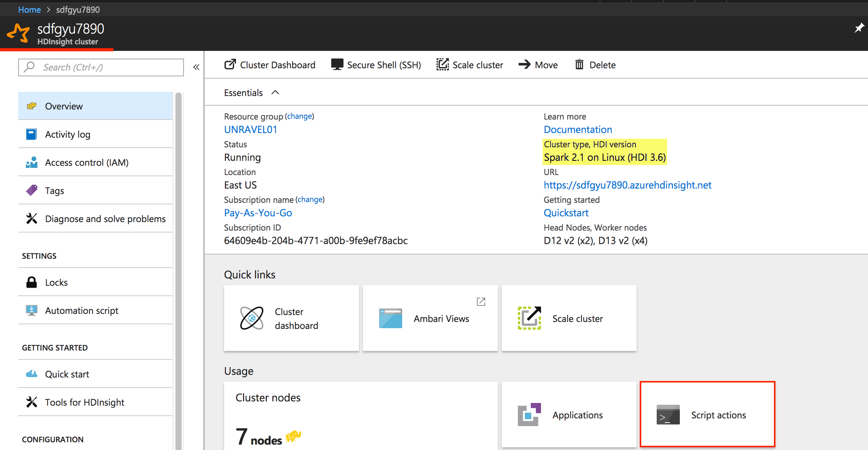Click the Ambari Views window icon

pos(390,318)
